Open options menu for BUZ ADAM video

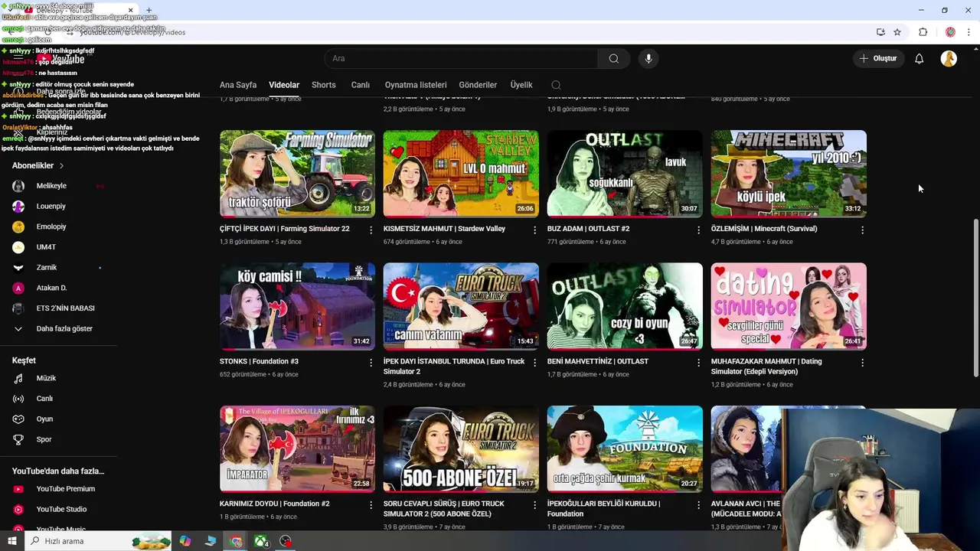tap(698, 230)
